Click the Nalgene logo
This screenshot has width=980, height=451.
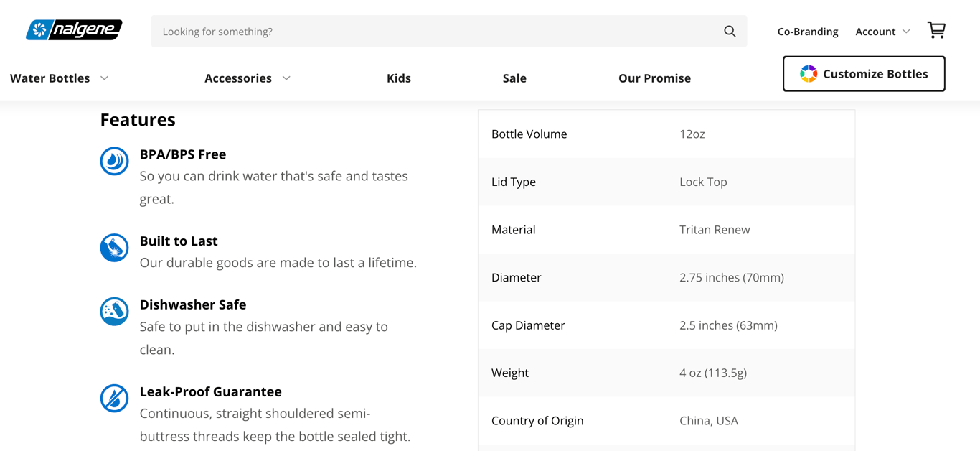(73, 29)
